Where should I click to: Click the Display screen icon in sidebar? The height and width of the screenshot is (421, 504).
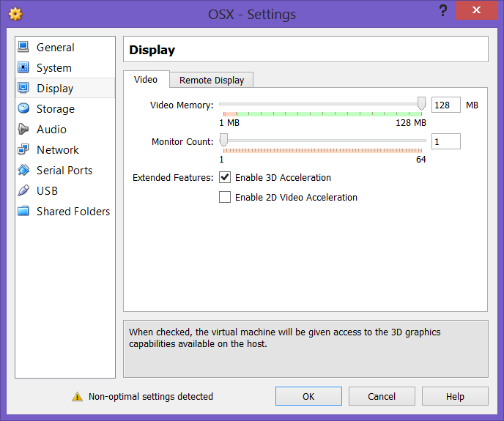click(x=23, y=88)
